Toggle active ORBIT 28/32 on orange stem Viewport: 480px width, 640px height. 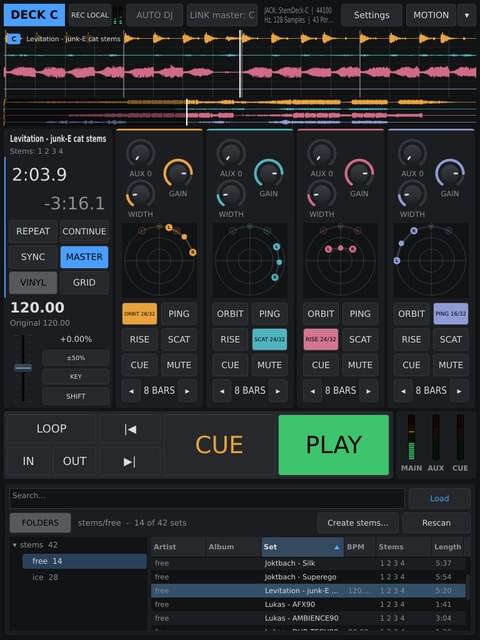coord(140,314)
